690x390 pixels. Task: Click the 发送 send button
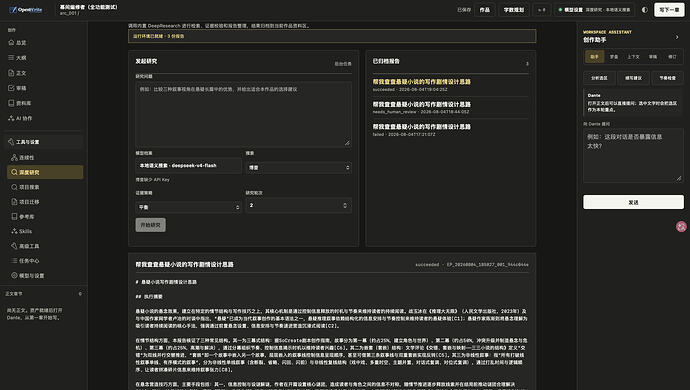coord(633,202)
